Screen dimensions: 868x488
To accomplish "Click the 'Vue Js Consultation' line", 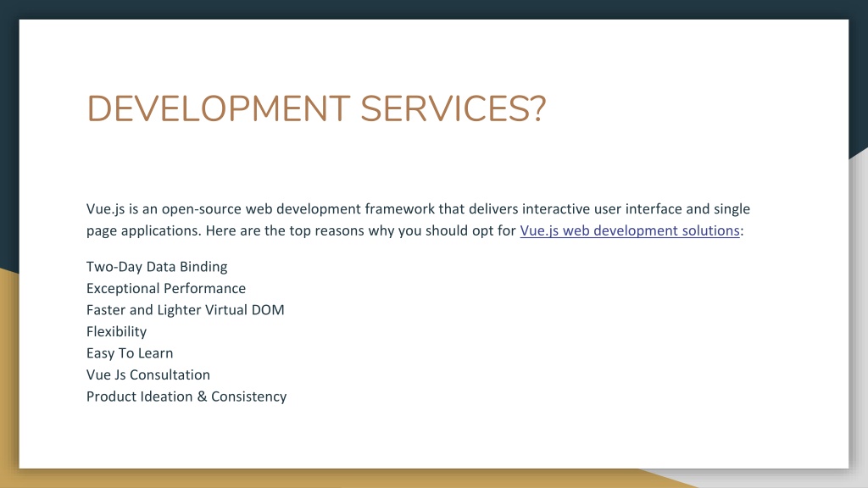I will point(148,374).
